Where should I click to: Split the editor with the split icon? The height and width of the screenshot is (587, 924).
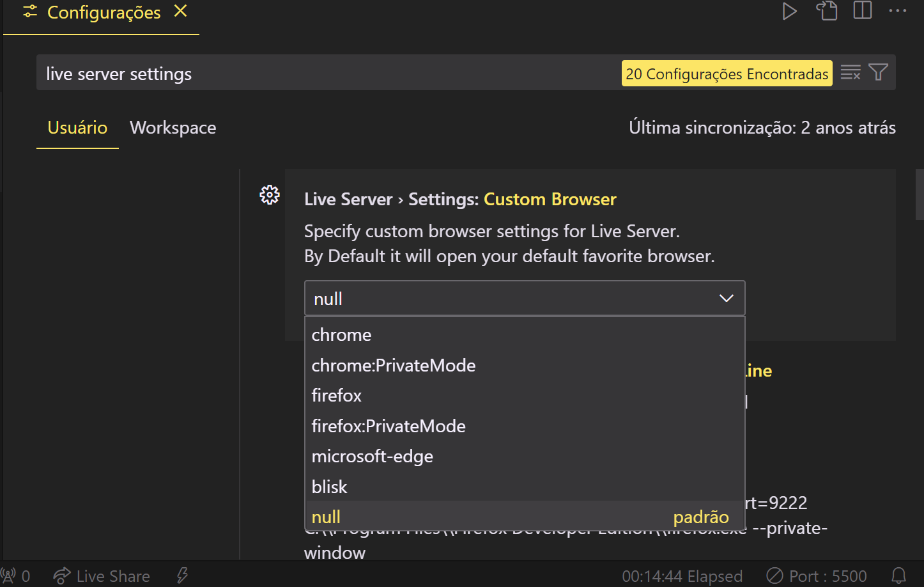[863, 10]
